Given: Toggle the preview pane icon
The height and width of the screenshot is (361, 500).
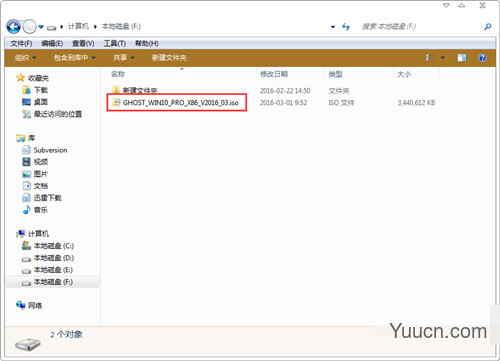Looking at the screenshot, I should pos(462,58).
